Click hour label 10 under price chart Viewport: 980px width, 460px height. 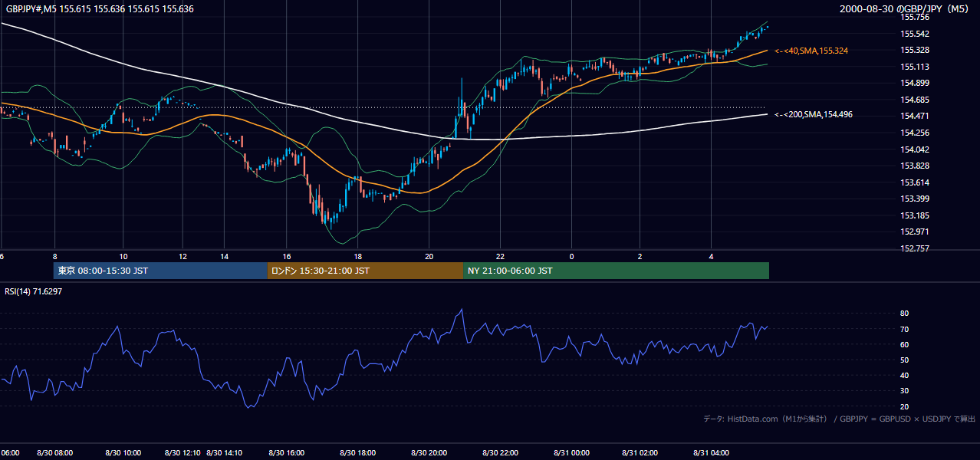(123, 256)
